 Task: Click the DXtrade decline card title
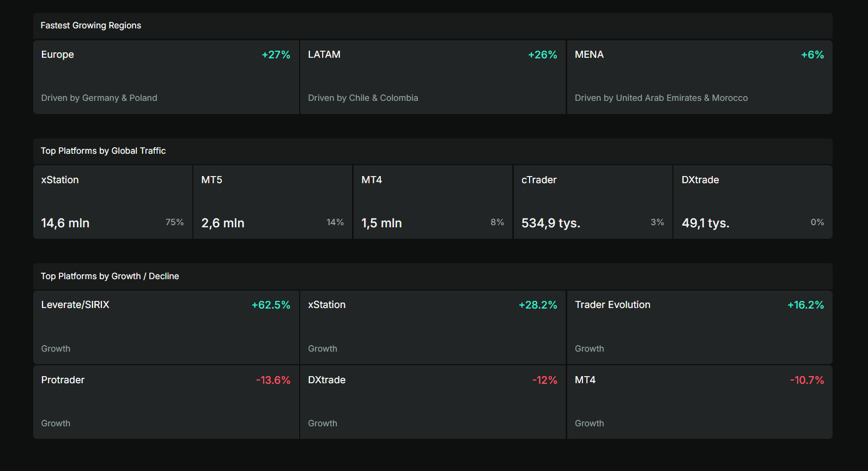pyautogui.click(x=327, y=380)
